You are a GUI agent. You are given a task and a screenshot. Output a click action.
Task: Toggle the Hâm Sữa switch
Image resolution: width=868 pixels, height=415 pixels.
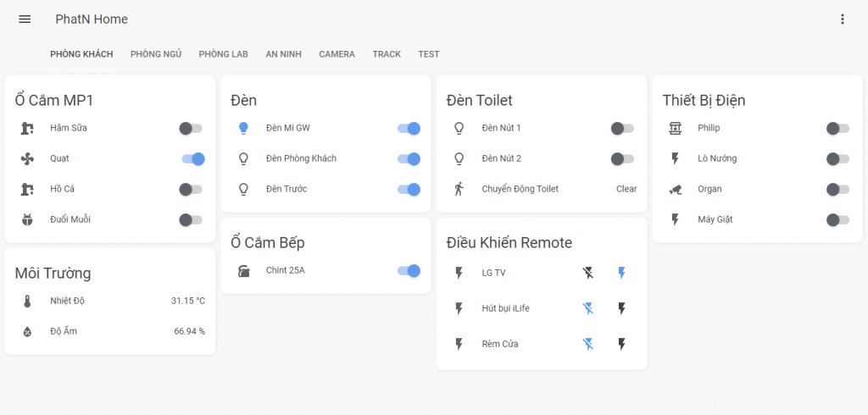click(191, 129)
